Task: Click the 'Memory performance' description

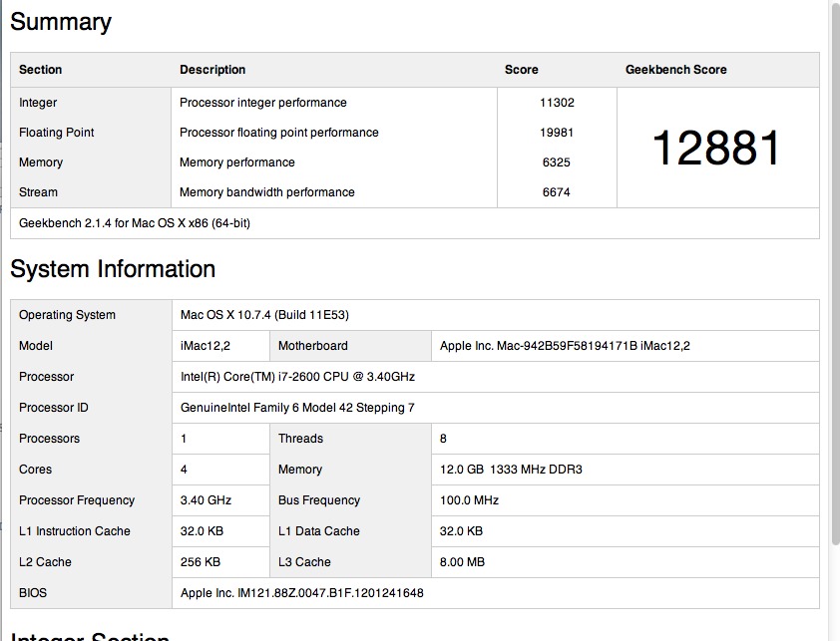Action: (237, 162)
